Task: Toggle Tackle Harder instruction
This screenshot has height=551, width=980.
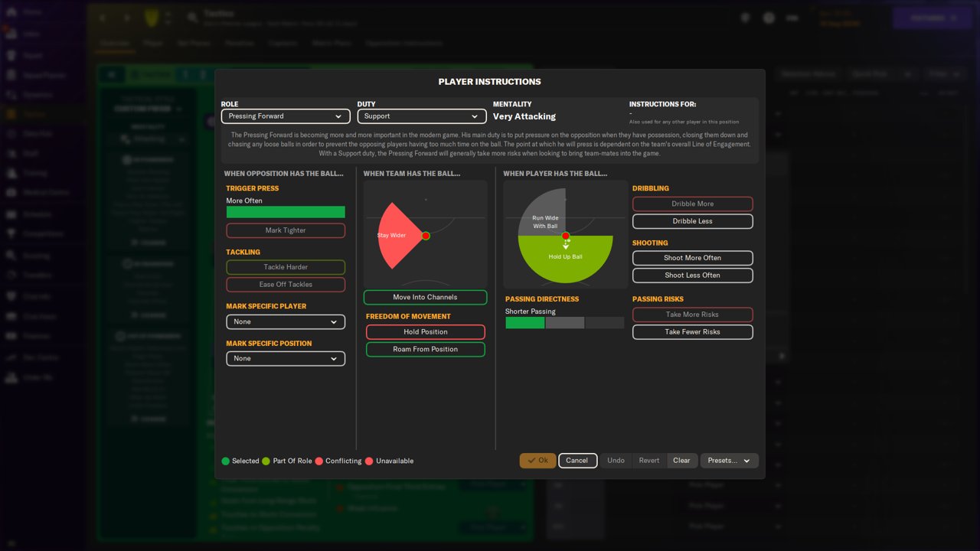Action: (286, 267)
